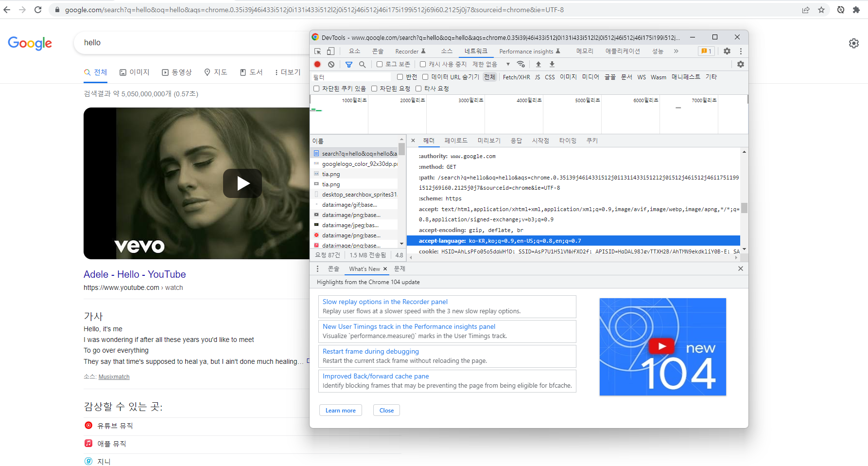Image resolution: width=868 pixels, height=466 pixels.
Task: Close the request details pane with X
Action: tap(413, 141)
